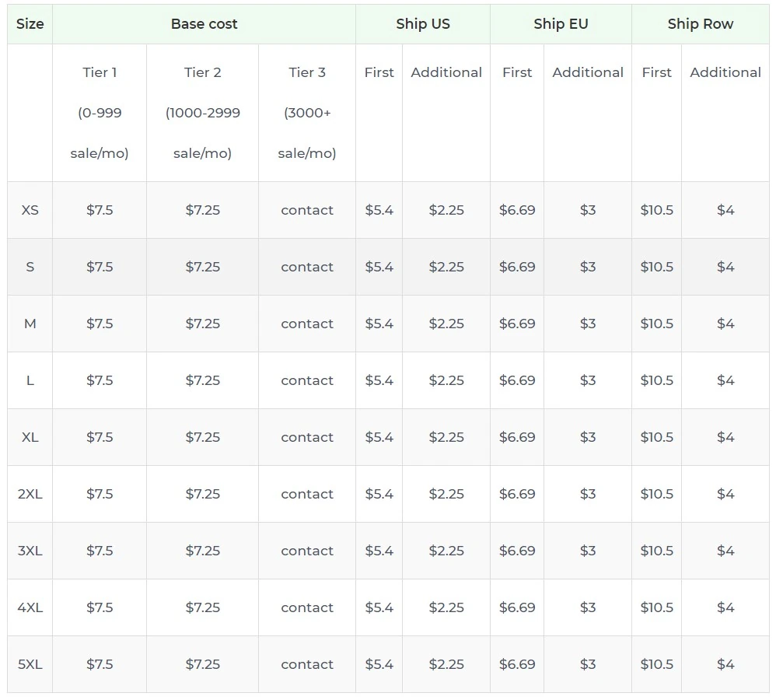Select the XS size row label
776x700 pixels.
29,210
